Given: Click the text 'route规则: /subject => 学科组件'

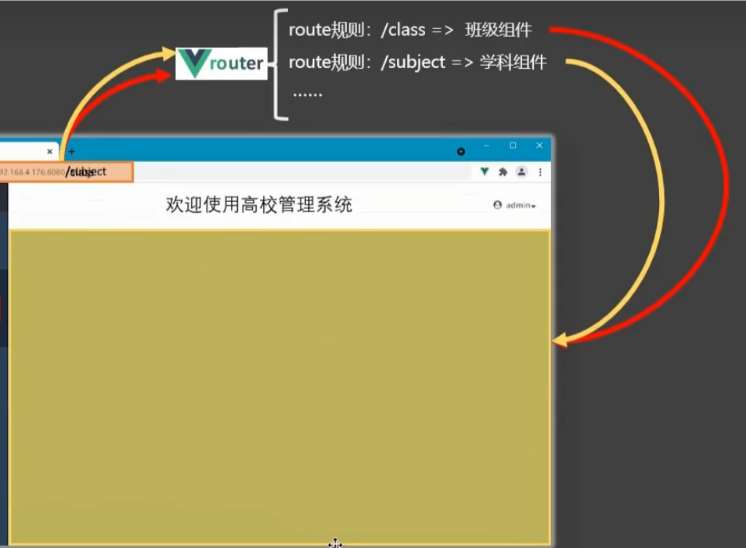Looking at the screenshot, I should (417, 62).
